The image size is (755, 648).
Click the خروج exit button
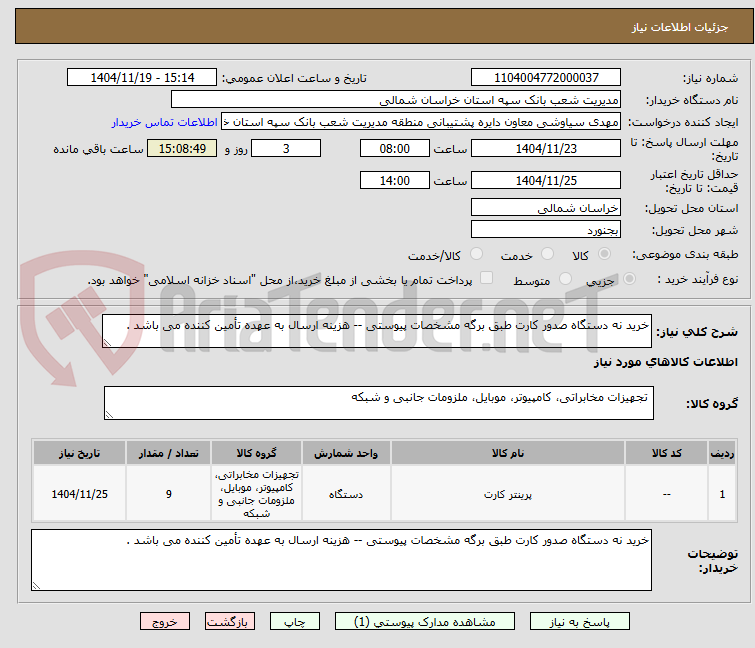coord(165,622)
